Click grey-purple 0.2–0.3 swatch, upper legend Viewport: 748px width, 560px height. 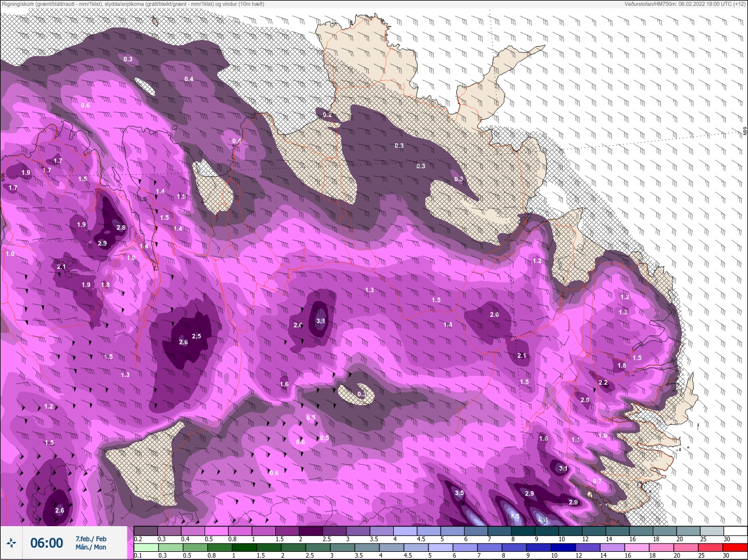pyautogui.click(x=146, y=531)
